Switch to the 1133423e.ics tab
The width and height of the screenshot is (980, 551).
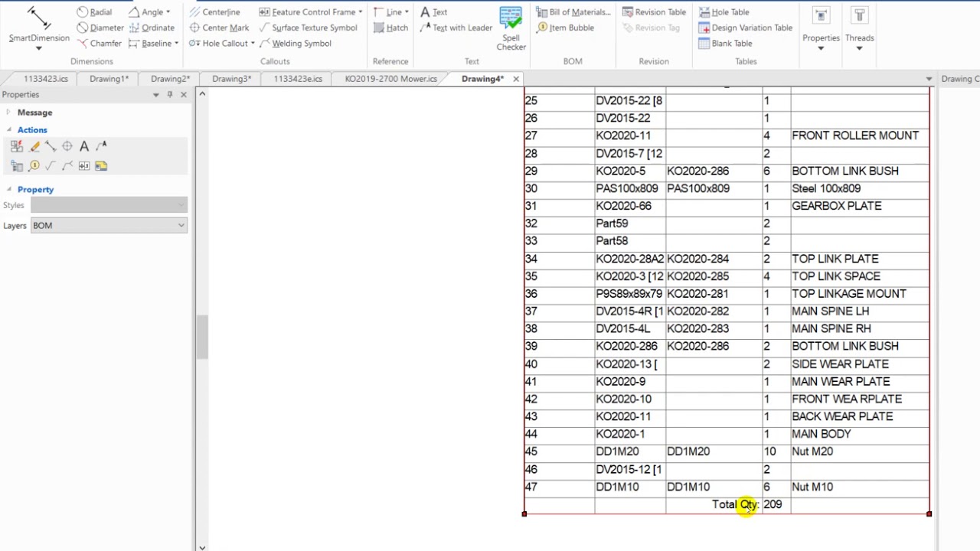tap(298, 79)
